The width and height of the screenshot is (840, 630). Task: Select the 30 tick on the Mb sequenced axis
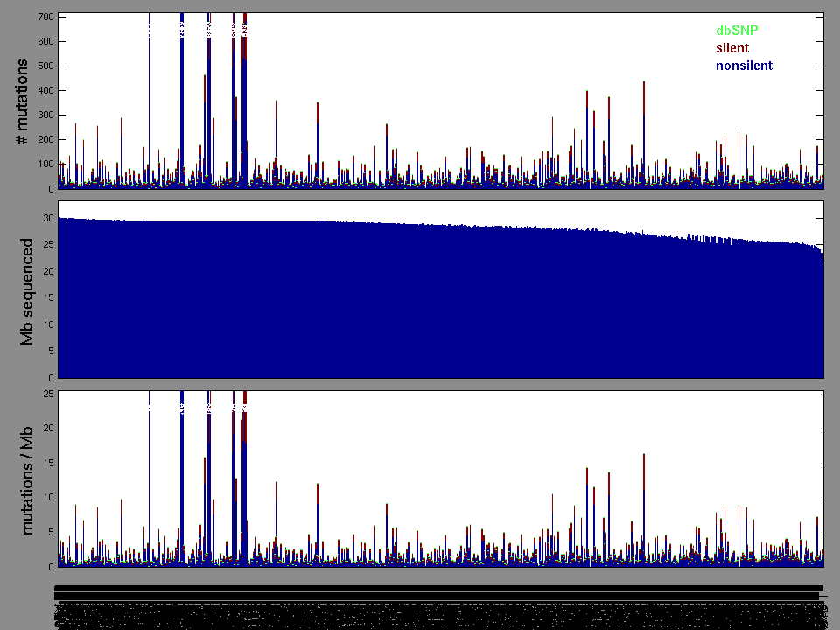click(x=47, y=218)
